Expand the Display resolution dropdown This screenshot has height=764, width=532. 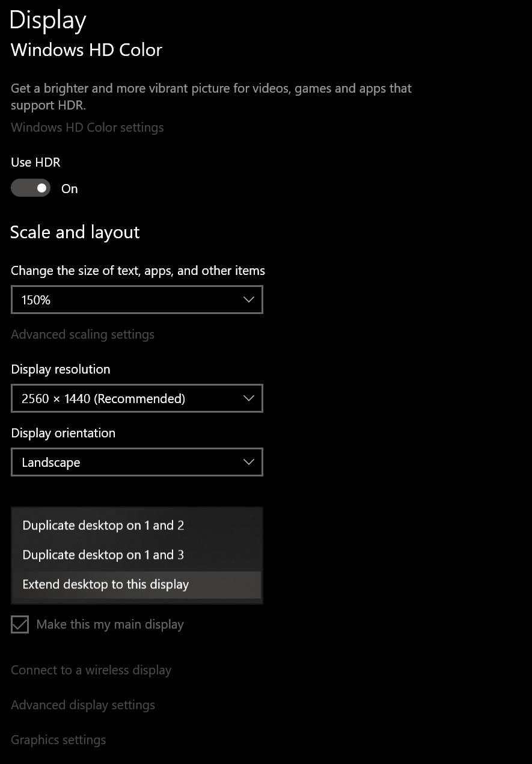pos(137,398)
